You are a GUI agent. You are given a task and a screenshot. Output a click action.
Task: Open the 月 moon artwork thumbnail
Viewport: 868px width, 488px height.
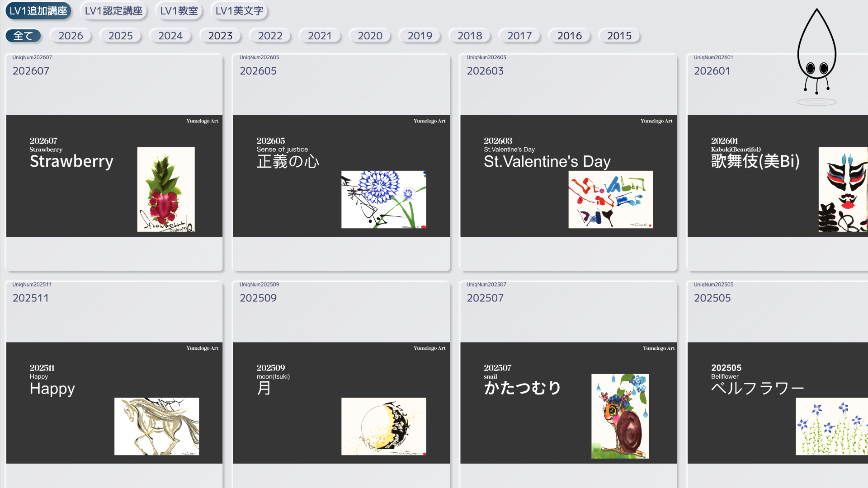tap(383, 426)
